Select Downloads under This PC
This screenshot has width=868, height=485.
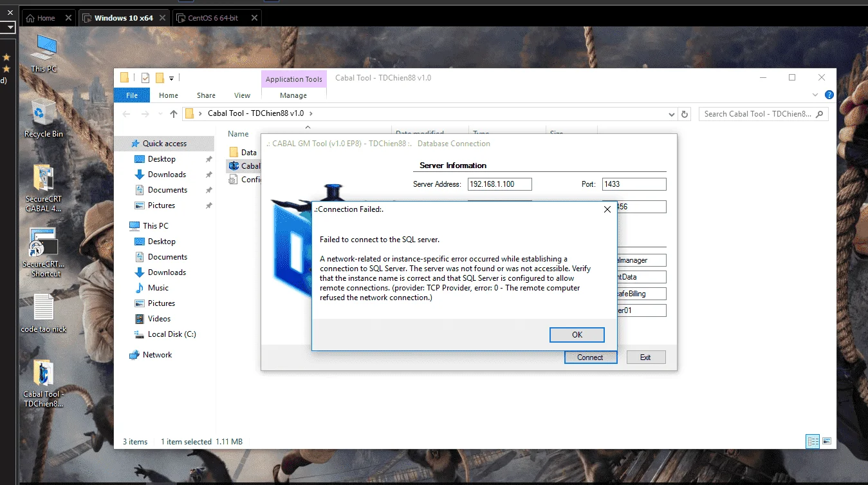[167, 272]
